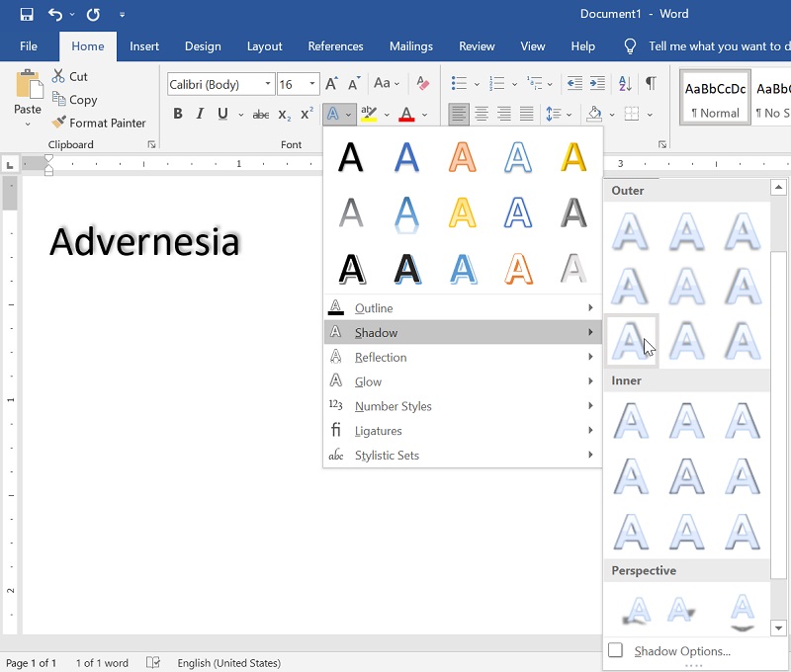Choose the orange gradient A text effect

(462, 156)
